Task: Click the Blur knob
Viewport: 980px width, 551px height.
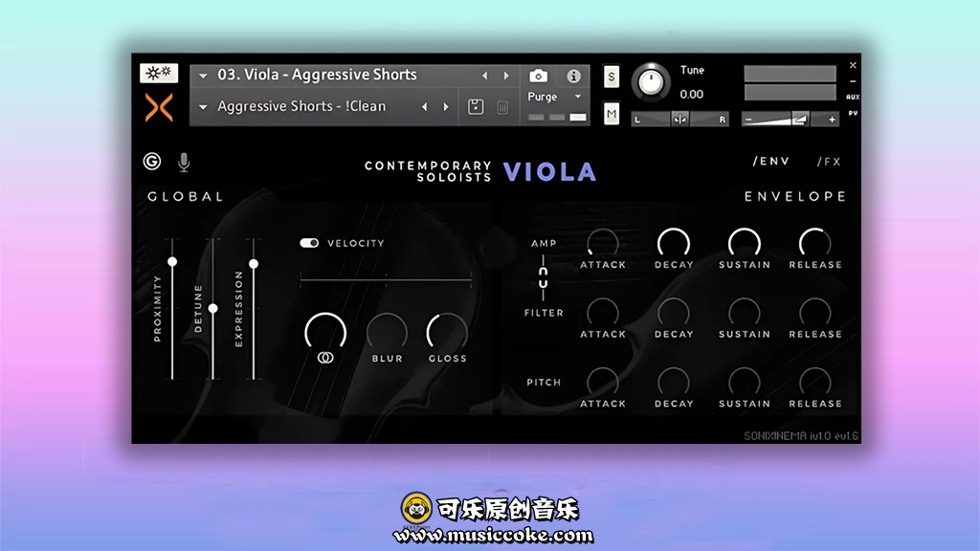Action: [387, 332]
